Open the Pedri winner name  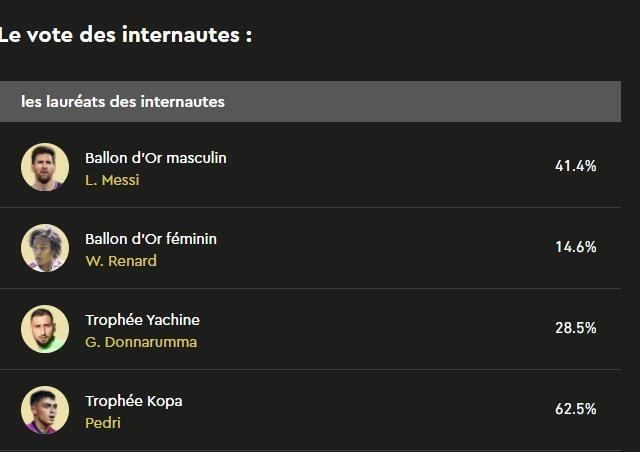tap(103, 423)
